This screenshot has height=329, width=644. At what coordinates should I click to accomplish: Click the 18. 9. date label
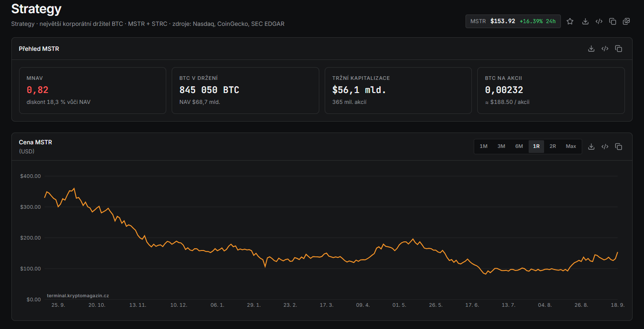click(x=618, y=305)
